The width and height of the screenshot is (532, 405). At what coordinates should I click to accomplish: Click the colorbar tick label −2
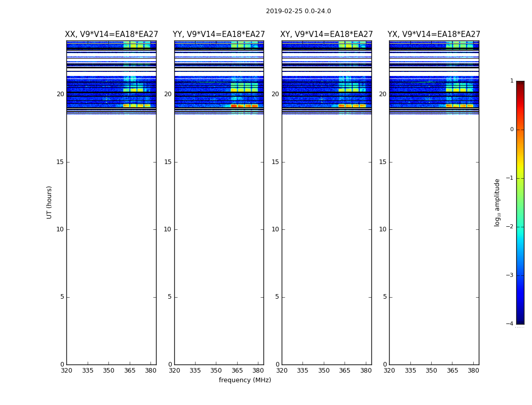click(x=510, y=227)
